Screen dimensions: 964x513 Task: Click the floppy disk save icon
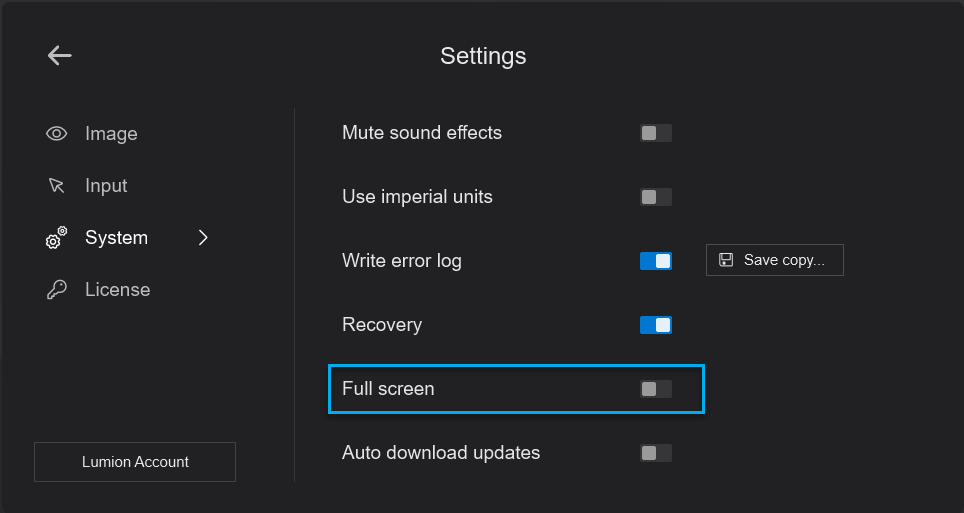coord(726,260)
